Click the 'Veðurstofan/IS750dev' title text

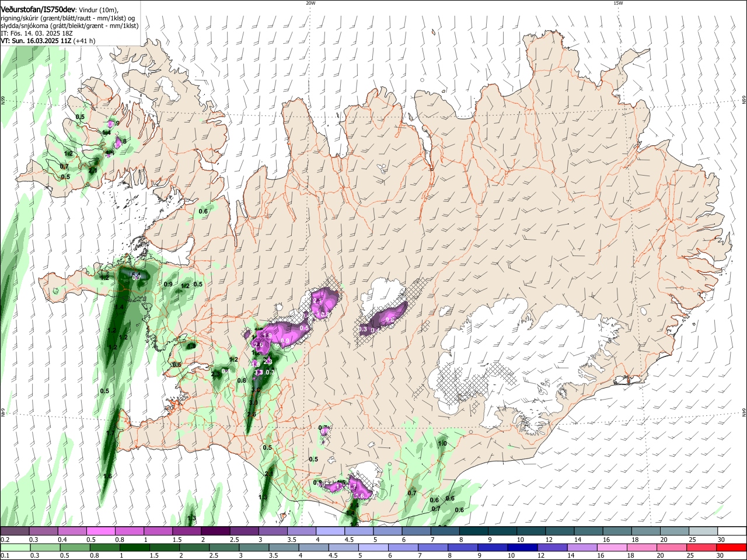pyautogui.click(x=38, y=10)
